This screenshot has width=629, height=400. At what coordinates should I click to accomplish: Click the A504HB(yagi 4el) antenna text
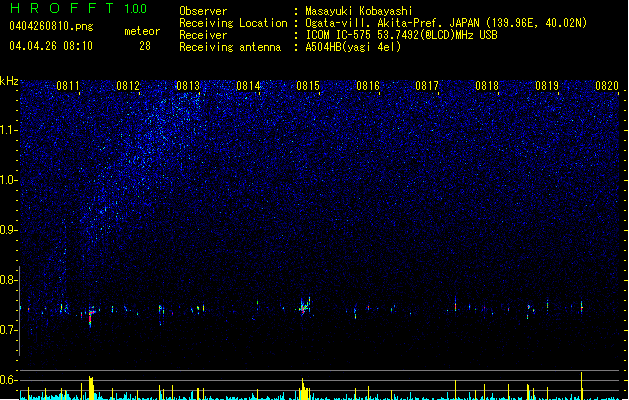[353, 47]
